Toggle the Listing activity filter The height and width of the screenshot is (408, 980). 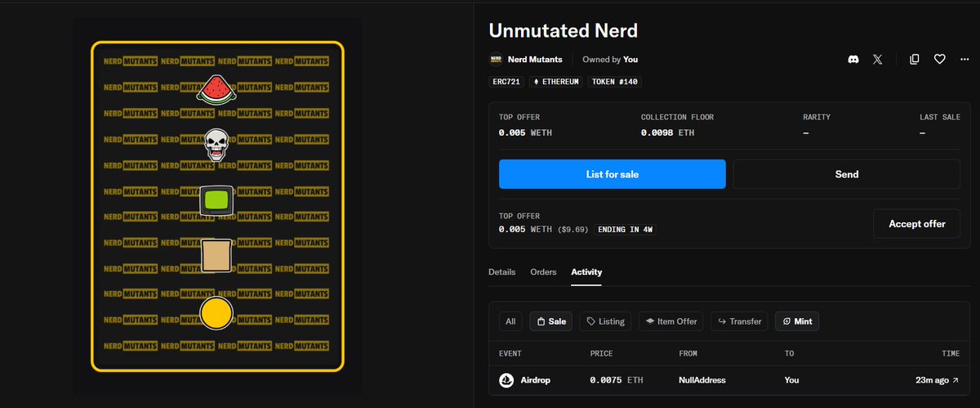[x=606, y=321]
